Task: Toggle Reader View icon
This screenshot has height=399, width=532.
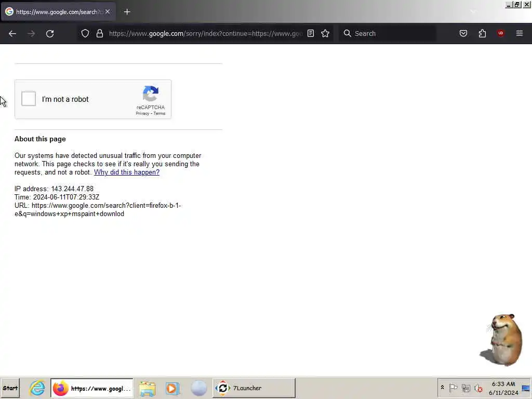Action: pos(311,33)
